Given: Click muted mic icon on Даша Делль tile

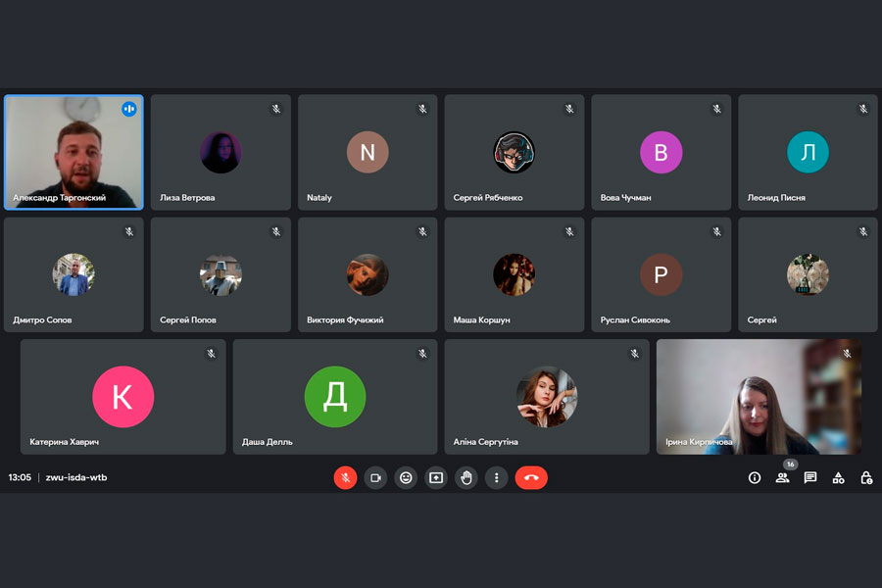Looking at the screenshot, I should point(423,354).
